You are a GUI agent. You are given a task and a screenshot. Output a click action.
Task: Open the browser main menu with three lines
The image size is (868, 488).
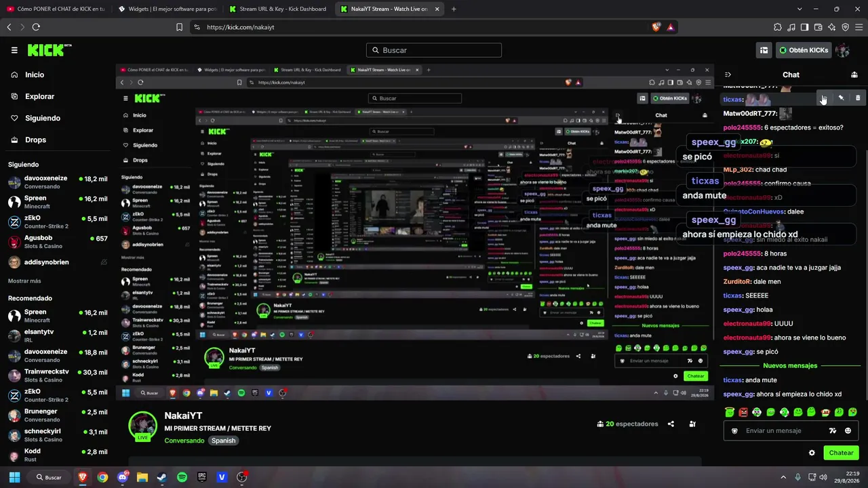click(859, 27)
